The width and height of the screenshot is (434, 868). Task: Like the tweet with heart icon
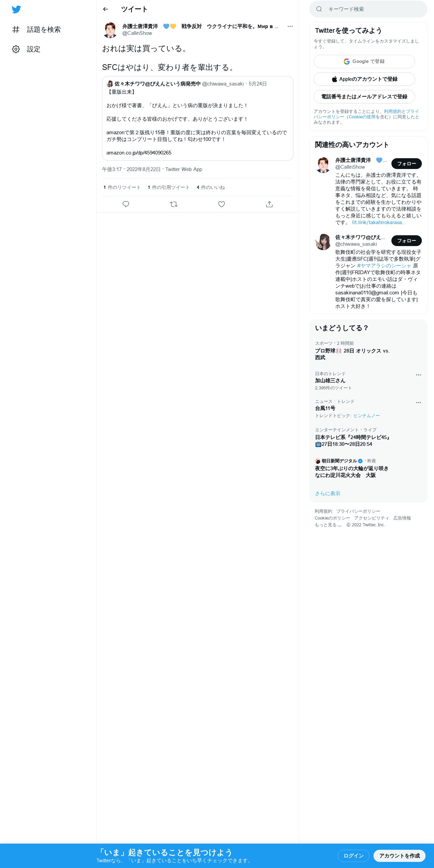coord(221,204)
